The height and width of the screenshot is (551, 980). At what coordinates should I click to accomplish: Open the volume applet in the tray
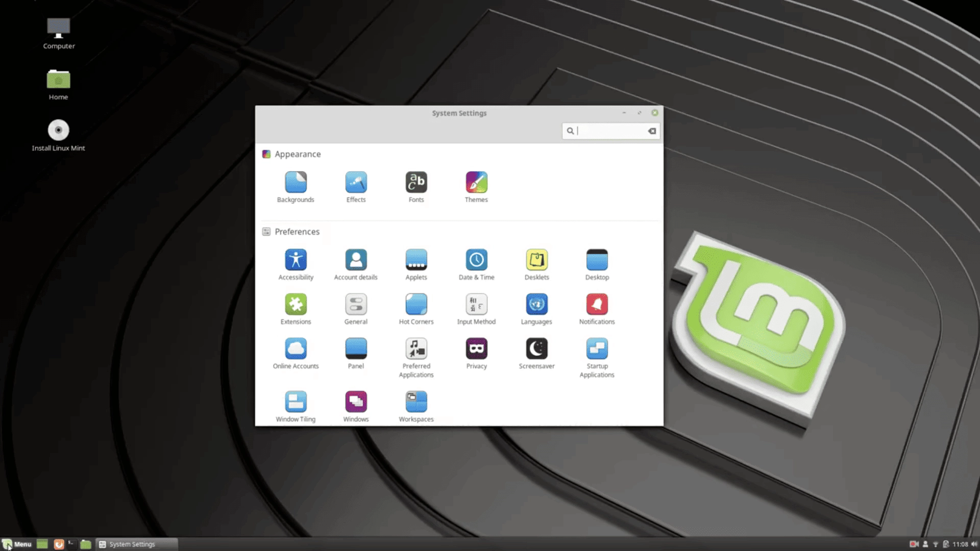974,544
